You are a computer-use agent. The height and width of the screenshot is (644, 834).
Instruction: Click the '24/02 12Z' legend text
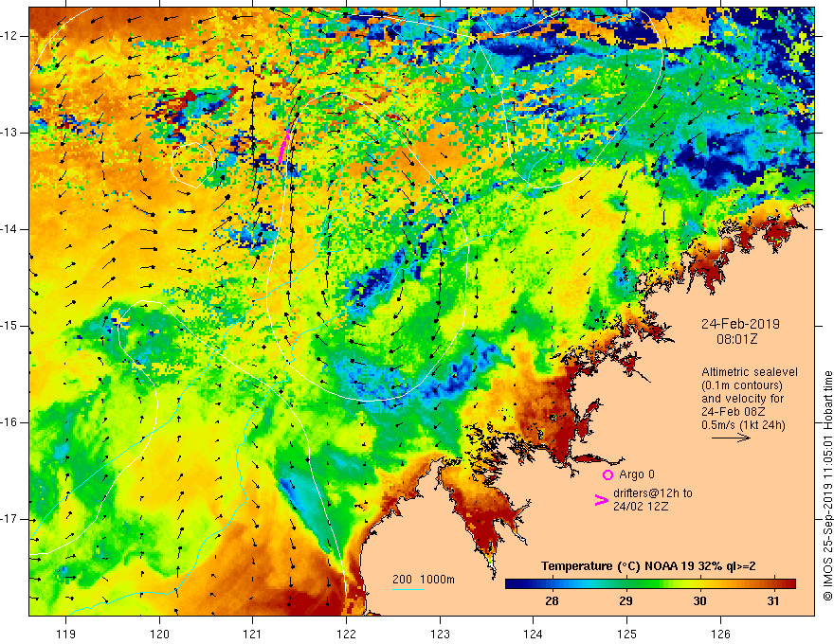[x=641, y=507]
